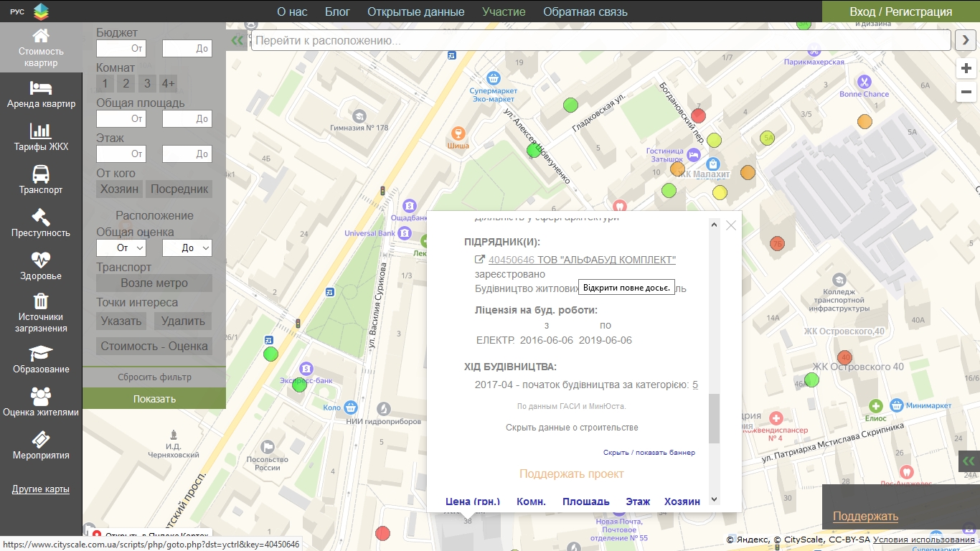The width and height of the screenshot is (980, 551).
Task: Zoom in on the map
Action: (x=966, y=69)
